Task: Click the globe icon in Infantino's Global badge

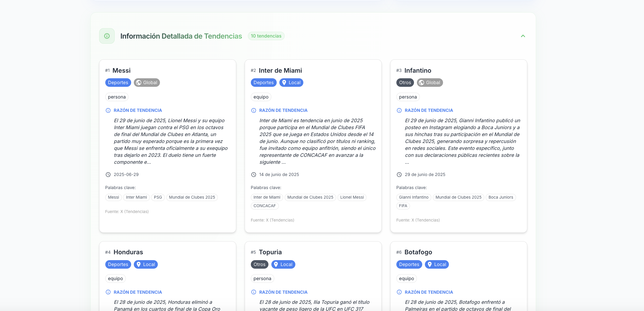Action: click(421, 82)
